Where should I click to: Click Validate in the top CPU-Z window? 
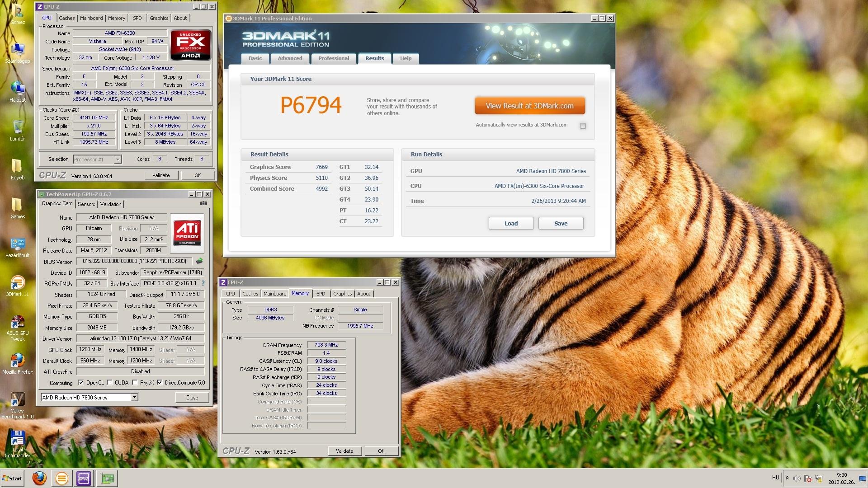[161, 175]
